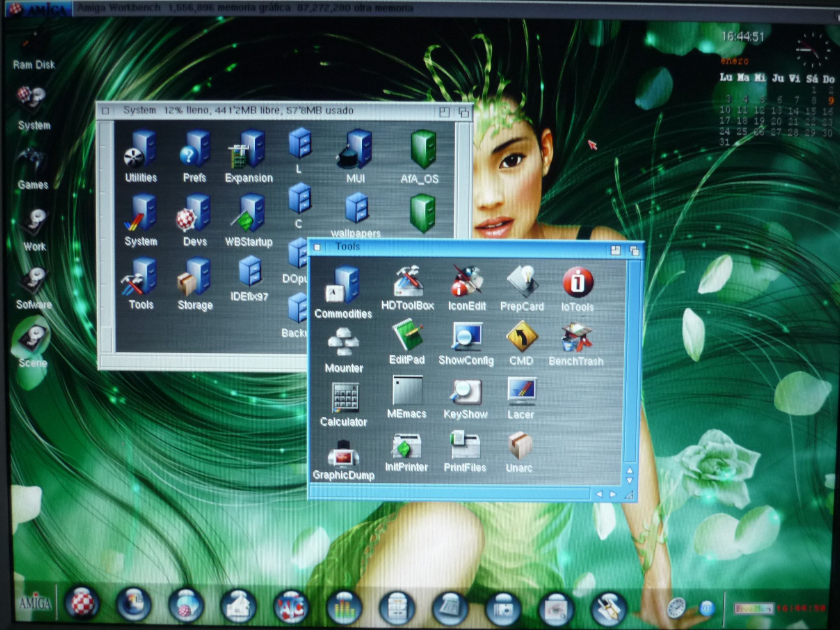
Task: Open the Unarc archive tool
Action: tap(519, 446)
